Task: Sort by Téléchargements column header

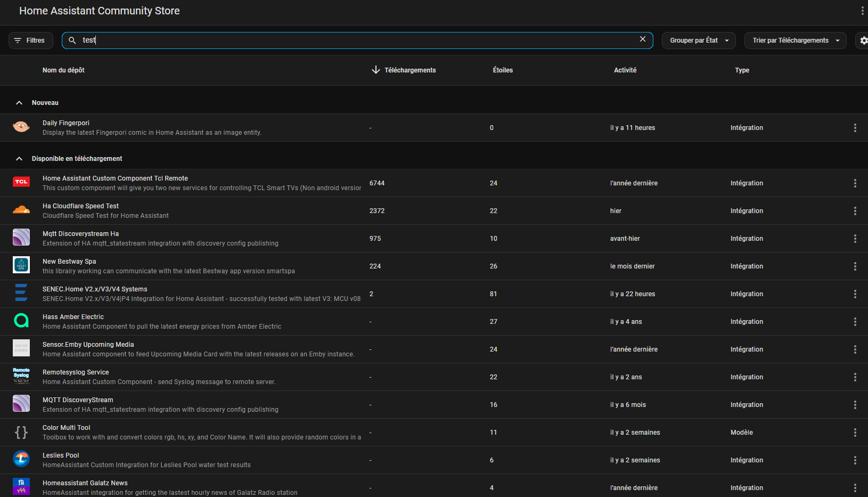Action: coord(410,70)
